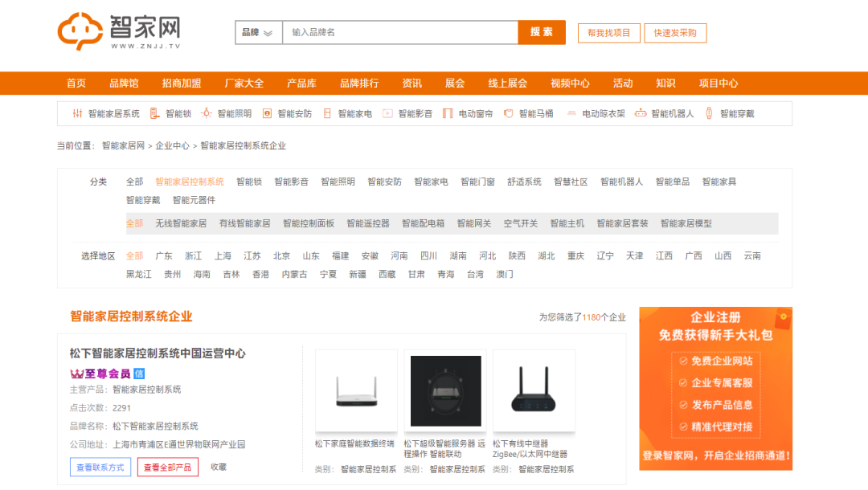
Task: Click the 智能照明 light bulb icon
Action: point(207,114)
